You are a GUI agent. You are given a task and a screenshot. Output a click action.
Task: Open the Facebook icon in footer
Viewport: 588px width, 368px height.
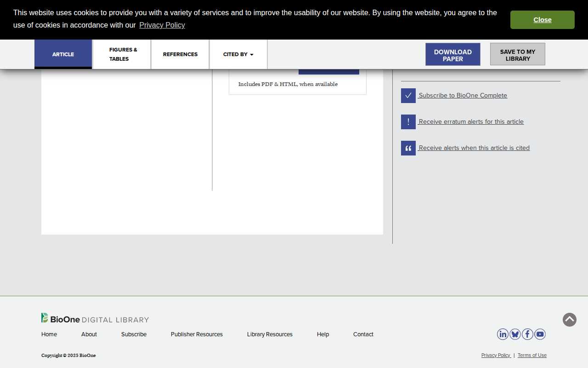pos(527,334)
